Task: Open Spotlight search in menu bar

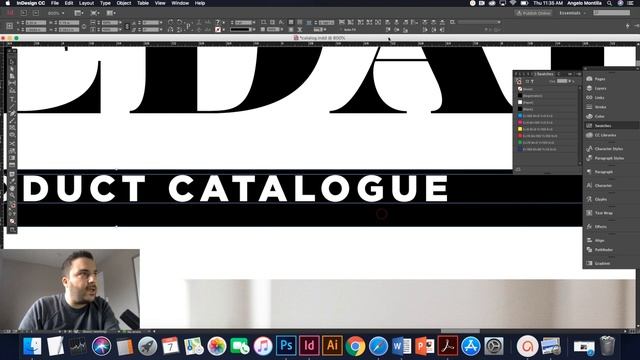Action: coord(609,3)
